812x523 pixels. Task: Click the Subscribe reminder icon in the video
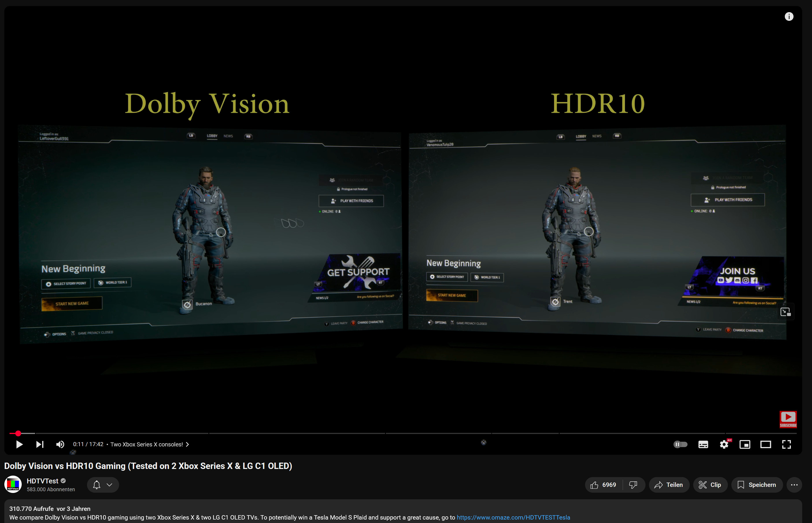click(788, 419)
